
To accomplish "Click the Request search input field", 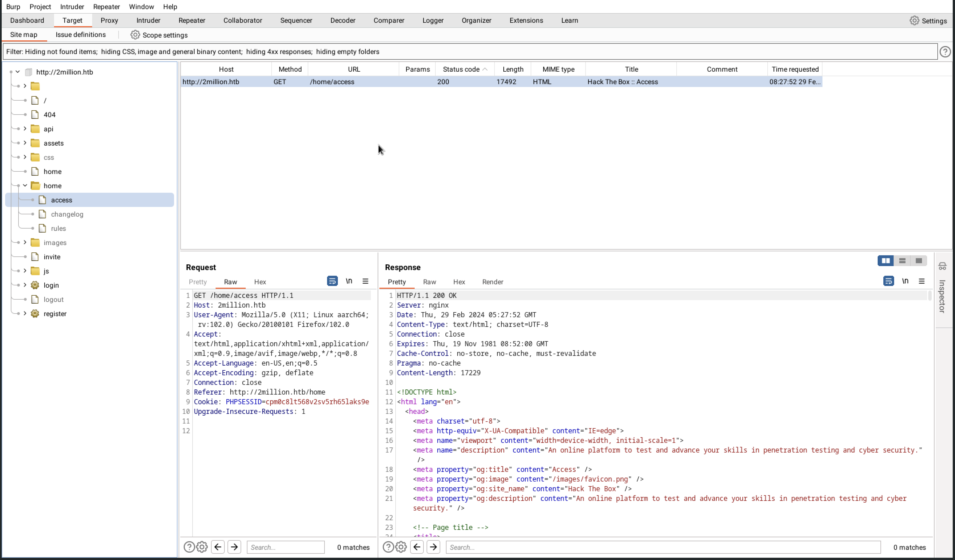I will coord(285,547).
